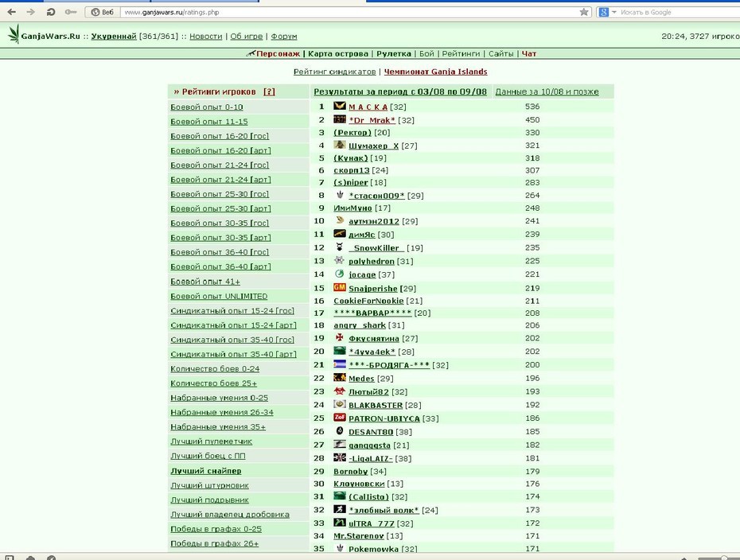Click biohazard icon next to Лютый82
This screenshot has width=740, height=560.
coord(340,391)
